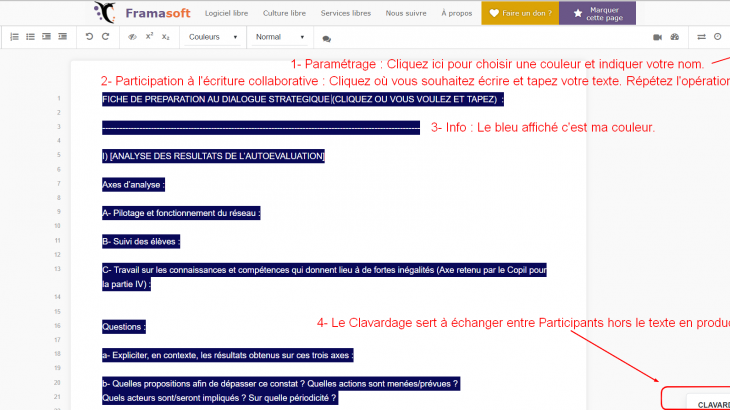Image resolution: width=730 pixels, height=410 pixels.
Task: Open the comments speech bubble icon
Action: point(326,38)
